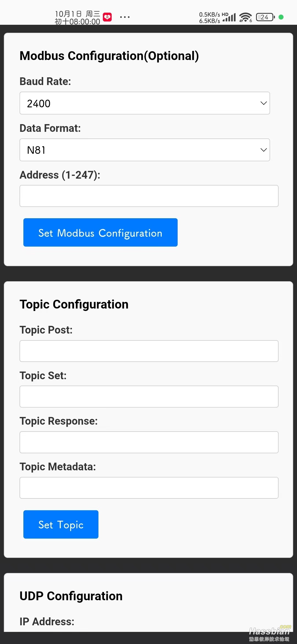The image size is (297, 644).
Task: Tap the battery level indicator
Action: [x=265, y=17]
